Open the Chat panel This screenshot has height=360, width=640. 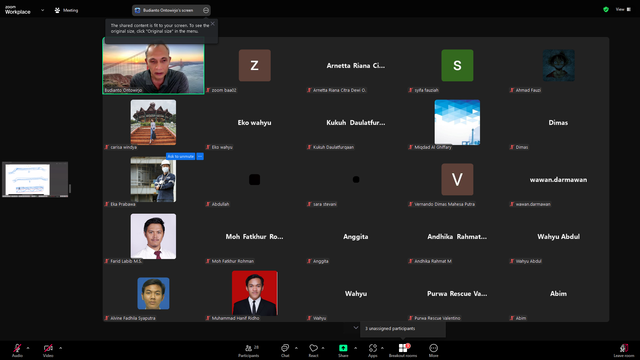pos(285,350)
